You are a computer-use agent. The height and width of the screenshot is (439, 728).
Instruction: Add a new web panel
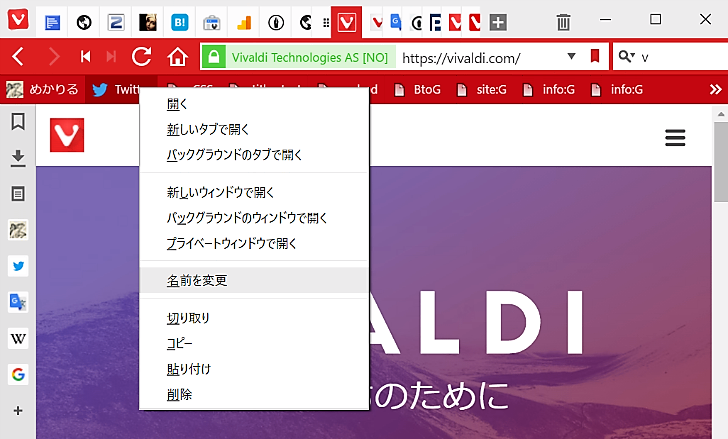click(18, 411)
